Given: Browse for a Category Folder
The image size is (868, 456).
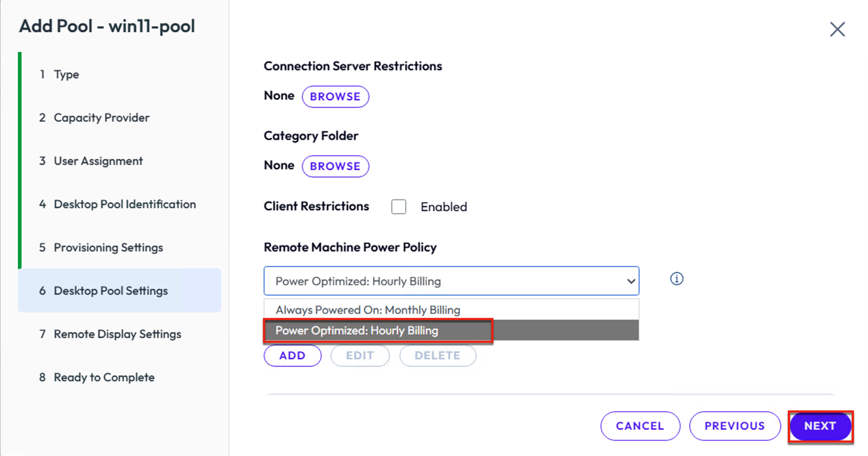Looking at the screenshot, I should coord(335,166).
